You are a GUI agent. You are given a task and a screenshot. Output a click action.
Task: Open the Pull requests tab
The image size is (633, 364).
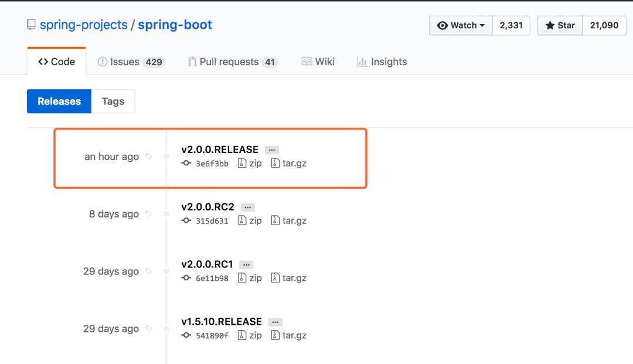[x=233, y=62]
